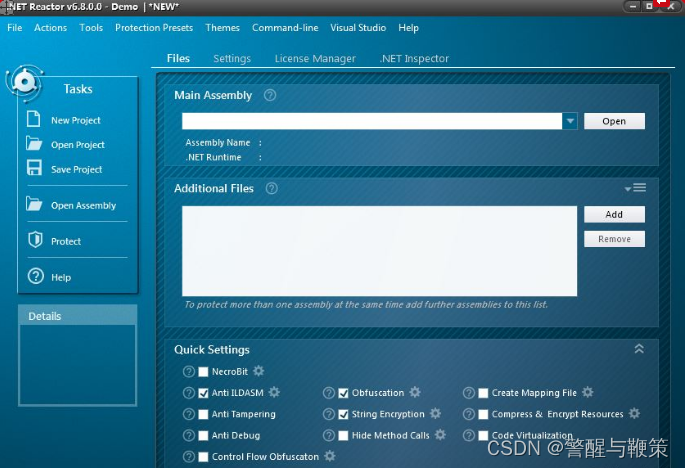Click the help icon beside Hide Method Calls

coord(329,435)
